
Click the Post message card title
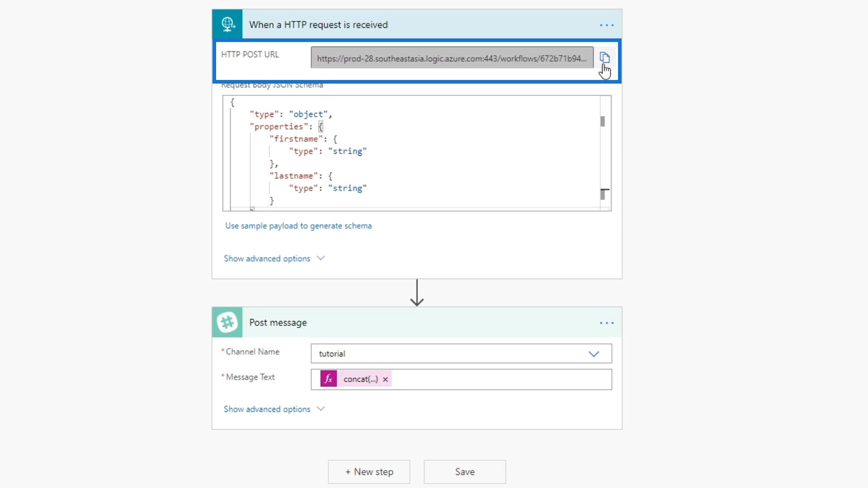[x=278, y=323]
